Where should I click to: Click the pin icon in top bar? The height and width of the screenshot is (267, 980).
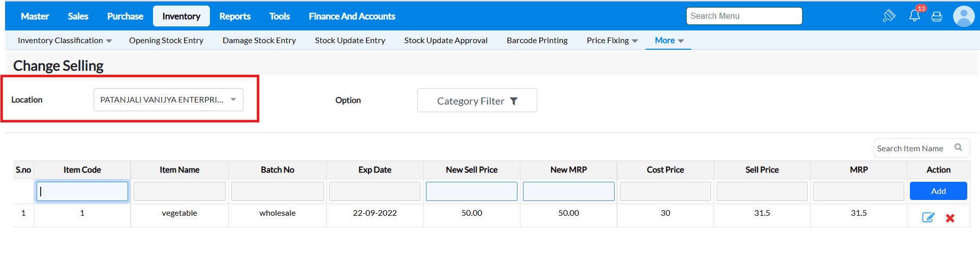pos(889,16)
